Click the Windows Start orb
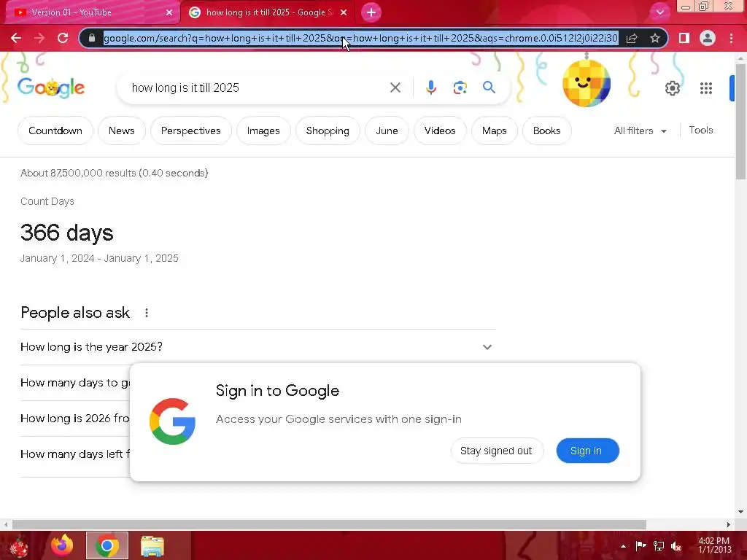Image resolution: width=747 pixels, height=560 pixels. [x=19, y=545]
